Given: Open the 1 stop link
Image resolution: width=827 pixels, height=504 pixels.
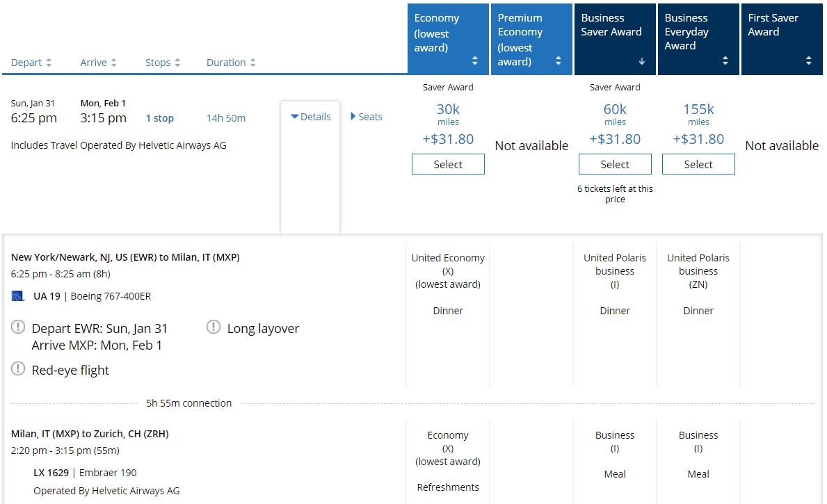Looking at the screenshot, I should pos(159,118).
